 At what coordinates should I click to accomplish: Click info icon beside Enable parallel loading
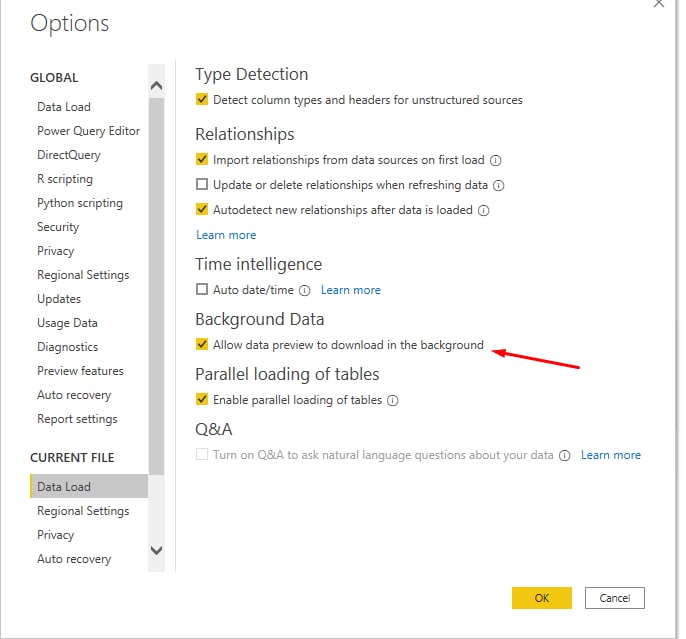(x=393, y=401)
